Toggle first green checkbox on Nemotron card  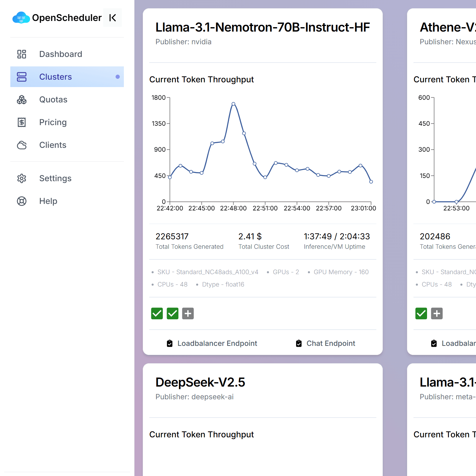click(x=157, y=313)
